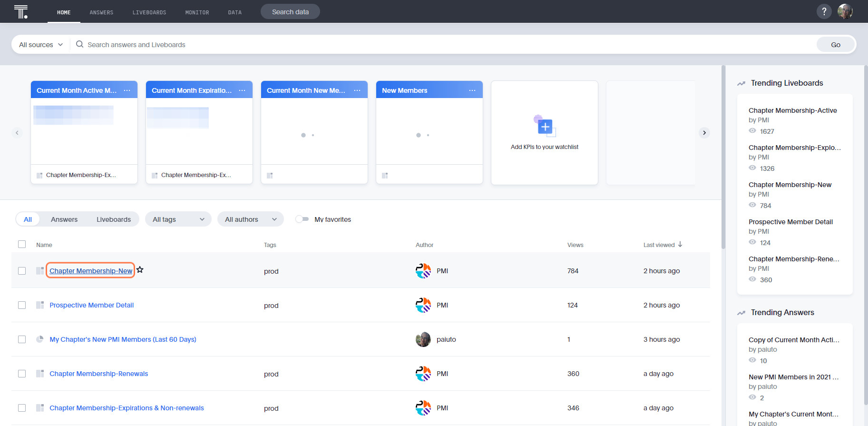Open more options on New Members card
The width and height of the screenshot is (868, 426).
tap(472, 90)
